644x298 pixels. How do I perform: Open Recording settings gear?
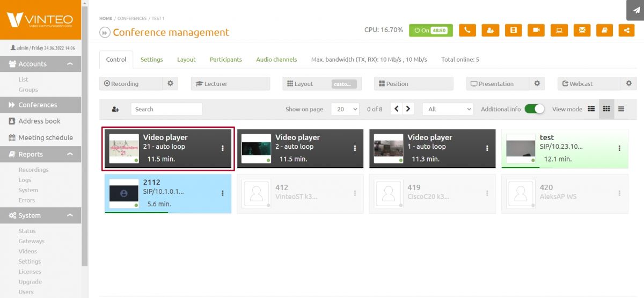pos(170,84)
